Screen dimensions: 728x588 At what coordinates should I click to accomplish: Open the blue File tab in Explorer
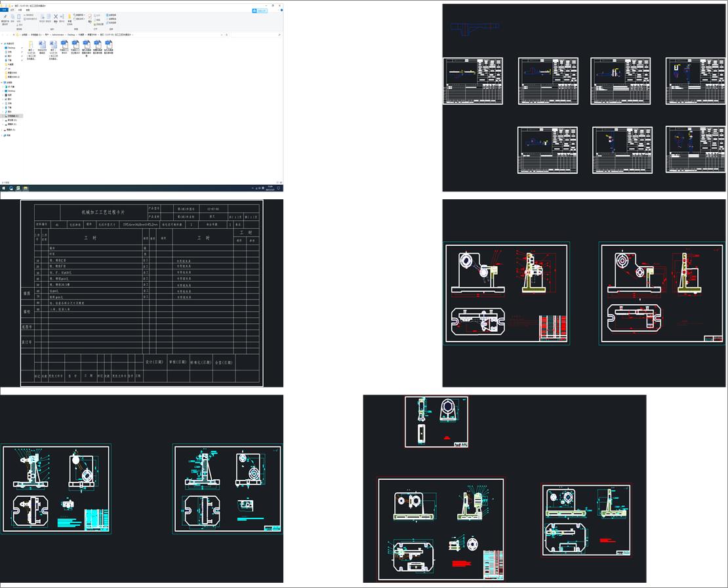point(4,10)
